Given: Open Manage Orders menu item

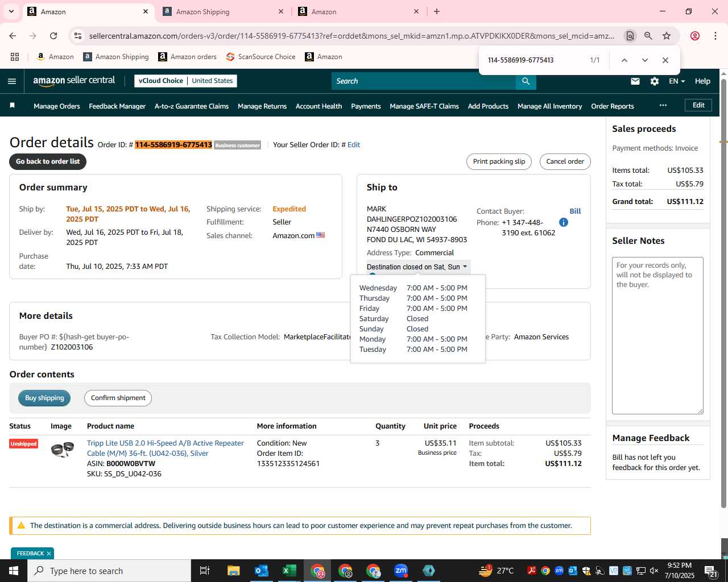Looking at the screenshot, I should click(57, 106).
